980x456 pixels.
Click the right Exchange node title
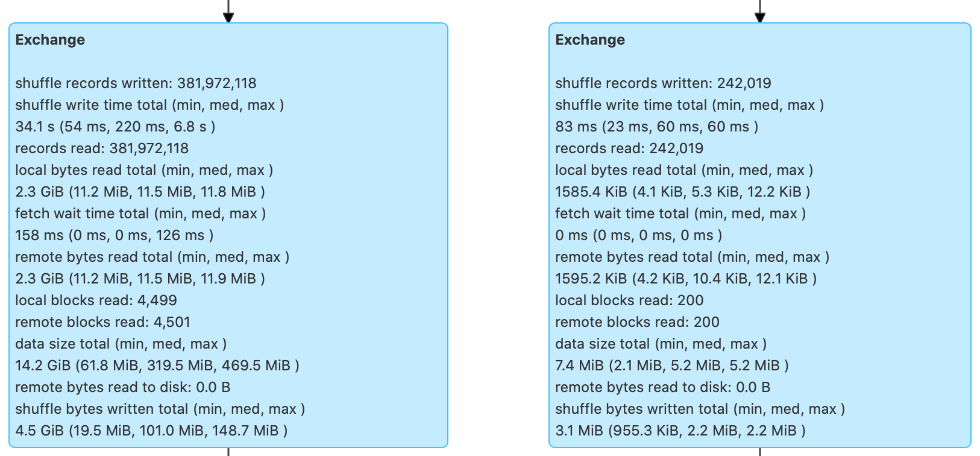(589, 40)
